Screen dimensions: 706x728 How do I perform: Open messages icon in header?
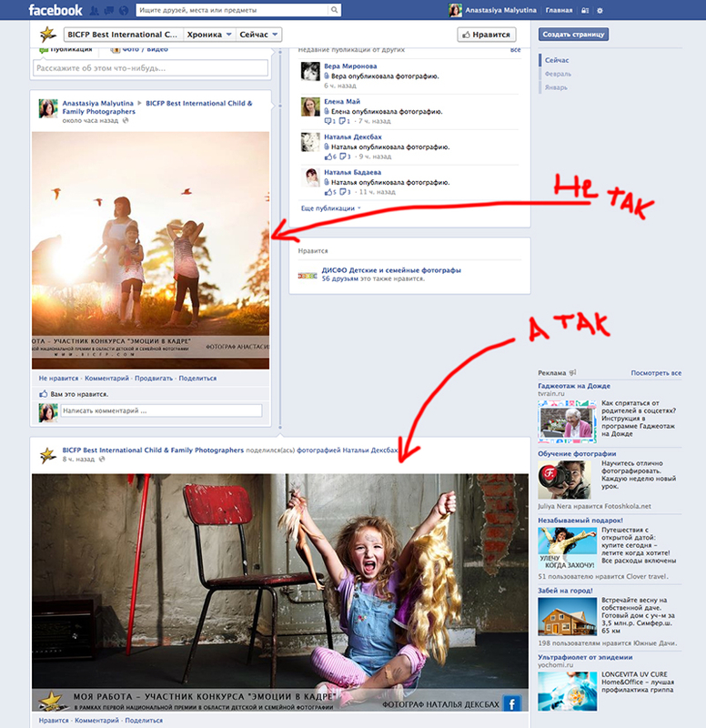pyautogui.click(x=109, y=11)
